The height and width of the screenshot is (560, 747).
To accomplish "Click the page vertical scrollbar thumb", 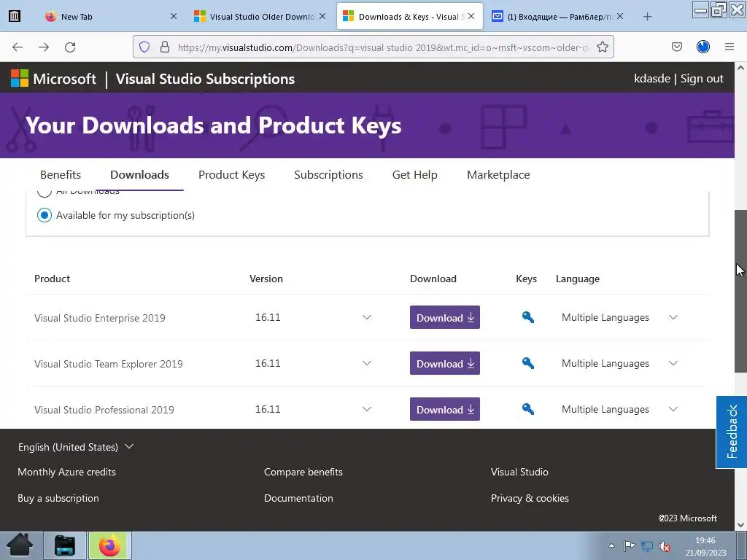I will [741, 292].
